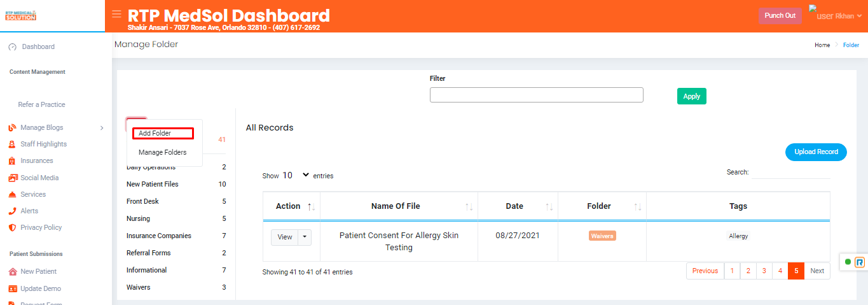Open the Insurances building icon
Screen dimensions: 868x305
tap(12, 161)
